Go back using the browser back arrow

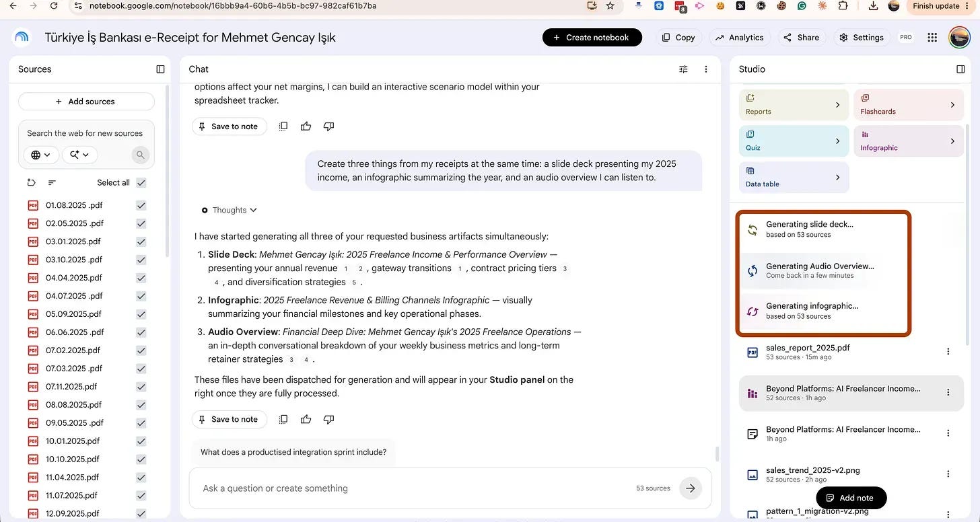pos(13,6)
